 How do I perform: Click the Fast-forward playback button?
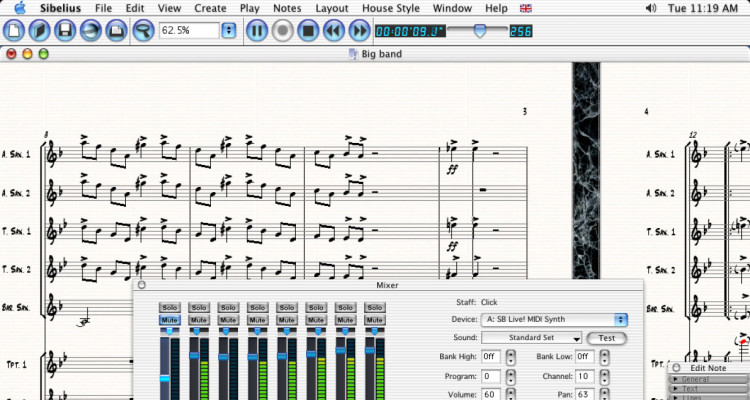(x=360, y=31)
